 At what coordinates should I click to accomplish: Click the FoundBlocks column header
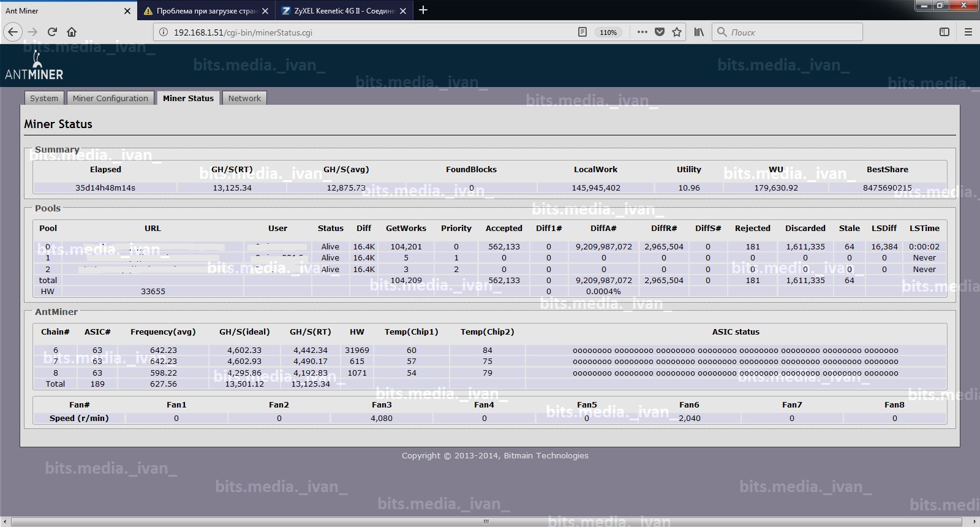[x=471, y=170]
